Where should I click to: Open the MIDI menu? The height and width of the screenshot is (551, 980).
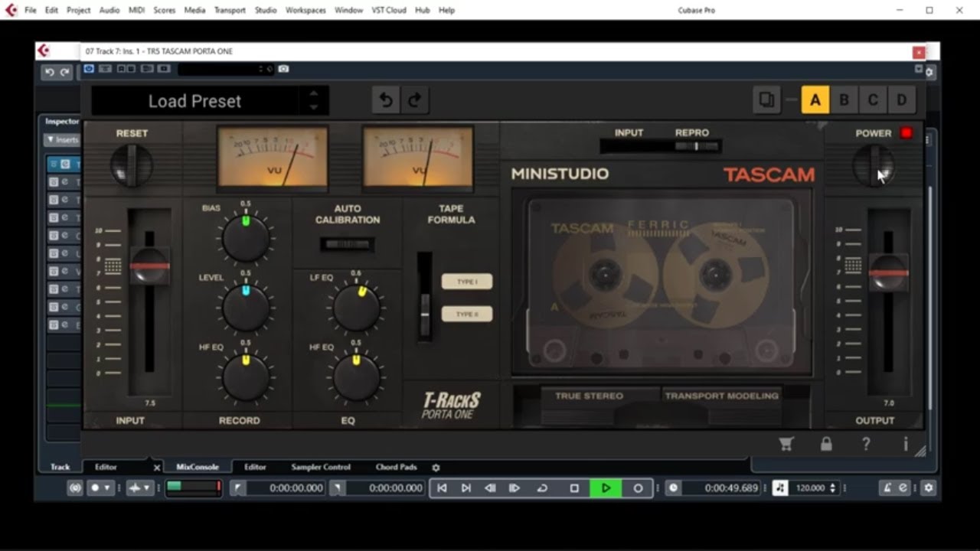(136, 10)
